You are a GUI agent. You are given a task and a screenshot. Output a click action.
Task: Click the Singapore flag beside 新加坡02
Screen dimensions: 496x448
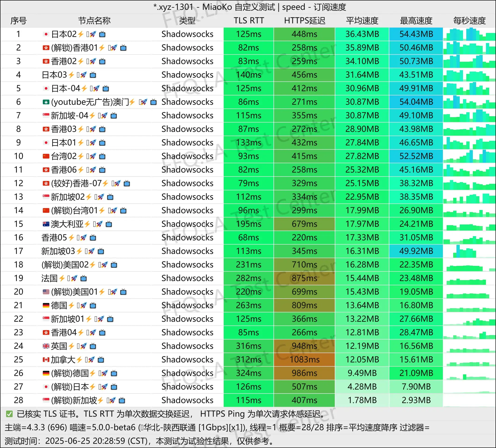pyautogui.click(x=46, y=197)
